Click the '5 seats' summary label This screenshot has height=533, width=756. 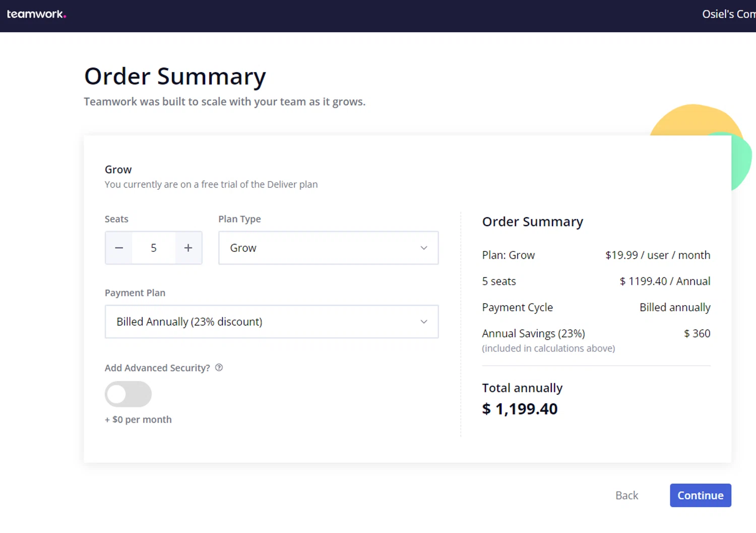pos(499,281)
